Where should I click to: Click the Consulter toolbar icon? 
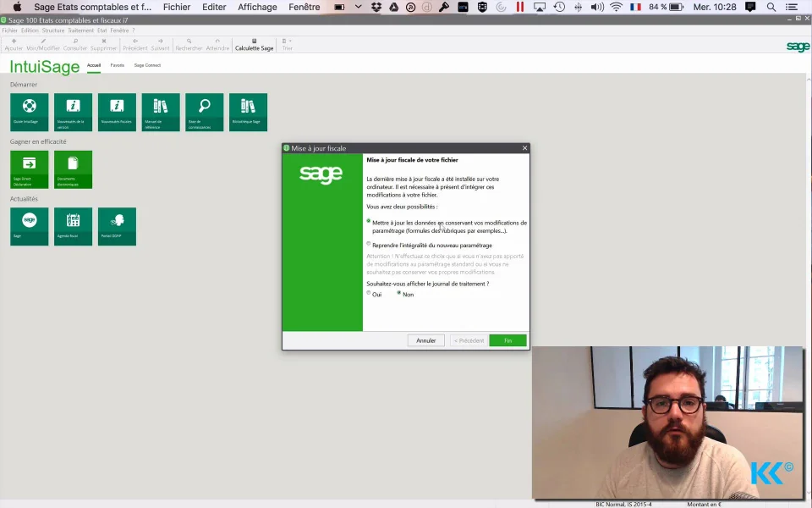pyautogui.click(x=75, y=45)
